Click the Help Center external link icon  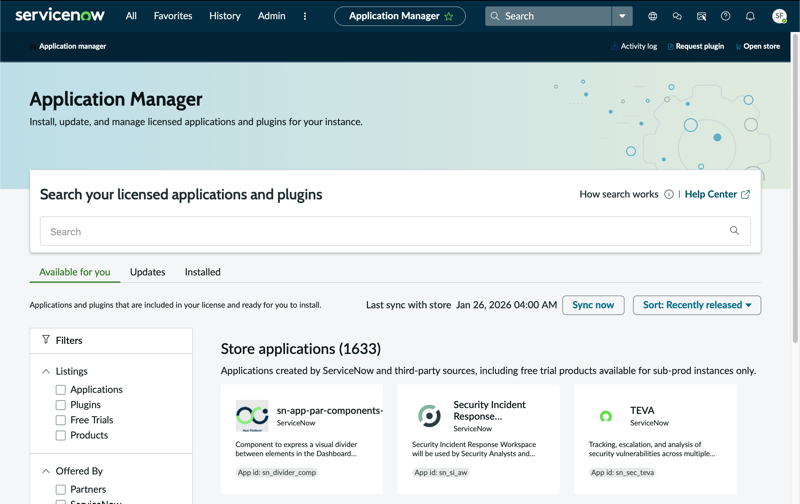(x=745, y=194)
